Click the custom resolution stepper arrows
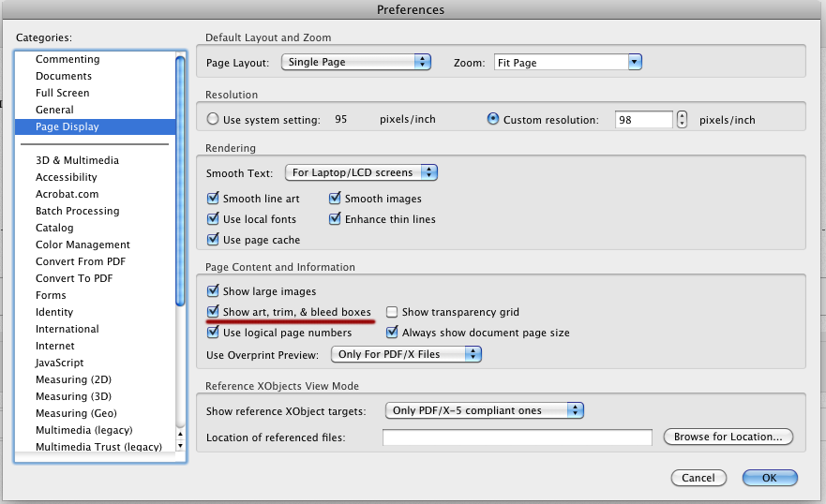Viewport: 826px width, 504px height. (683, 119)
